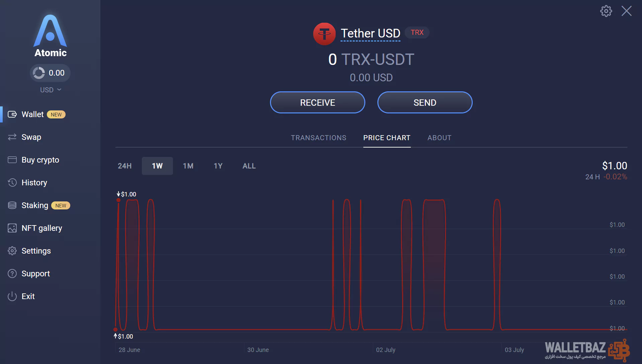642x364 pixels.
Task: Show ALL time price range
Action: 249,166
